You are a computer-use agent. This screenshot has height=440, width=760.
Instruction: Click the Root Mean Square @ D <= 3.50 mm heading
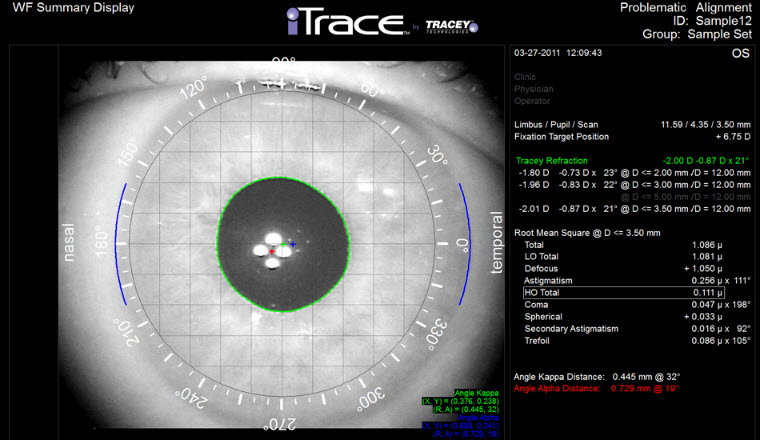pos(587,233)
